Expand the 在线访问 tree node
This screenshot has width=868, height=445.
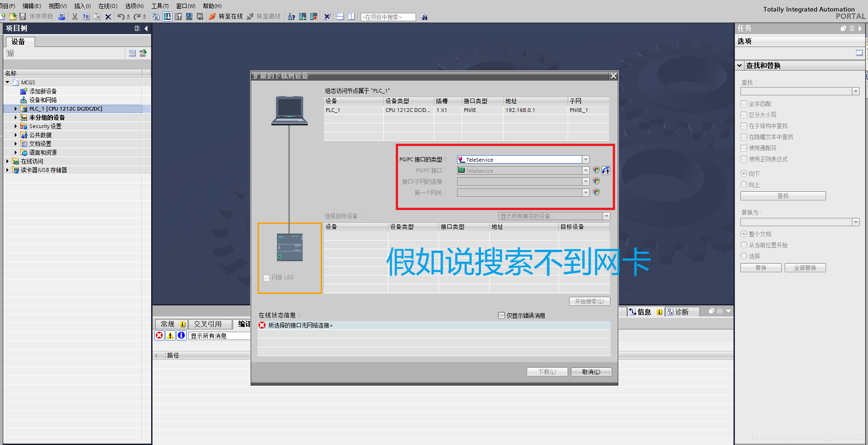(7, 161)
